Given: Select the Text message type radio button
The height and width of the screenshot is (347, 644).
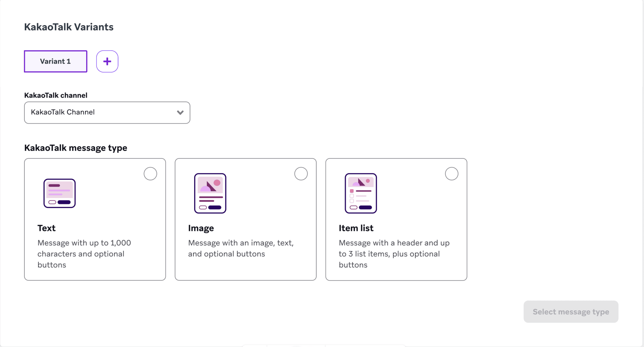Looking at the screenshot, I should [x=150, y=173].
